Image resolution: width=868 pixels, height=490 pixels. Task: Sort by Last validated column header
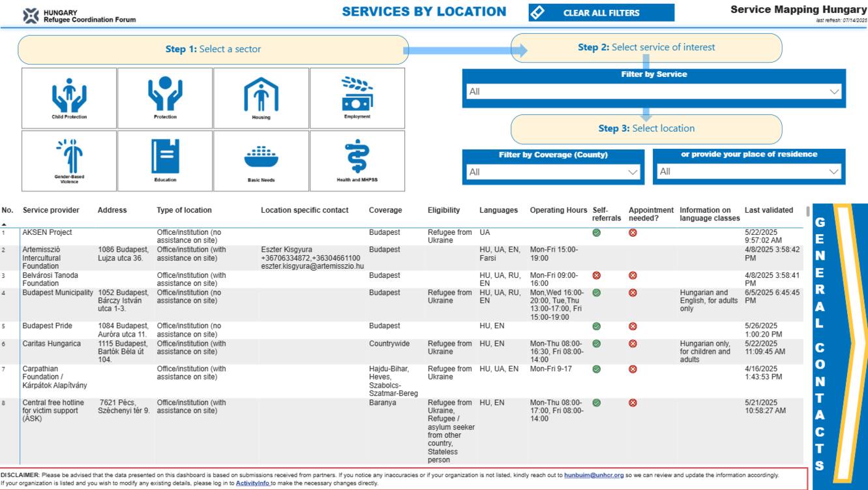point(769,210)
